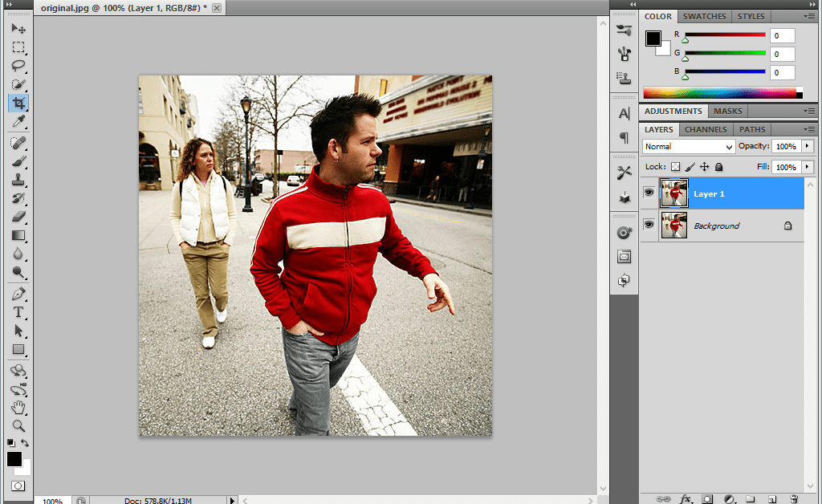
Task: Open the Paragraph panel icon
Action: point(624,137)
